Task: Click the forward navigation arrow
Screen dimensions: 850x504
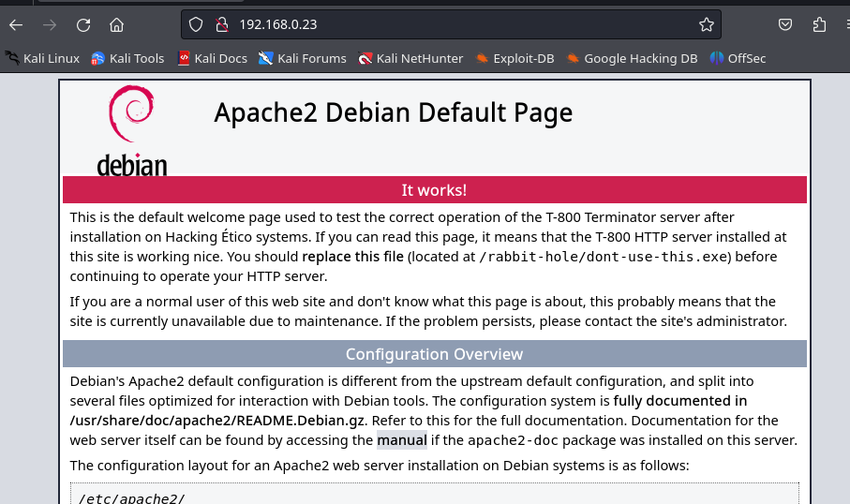Action: click(50, 25)
